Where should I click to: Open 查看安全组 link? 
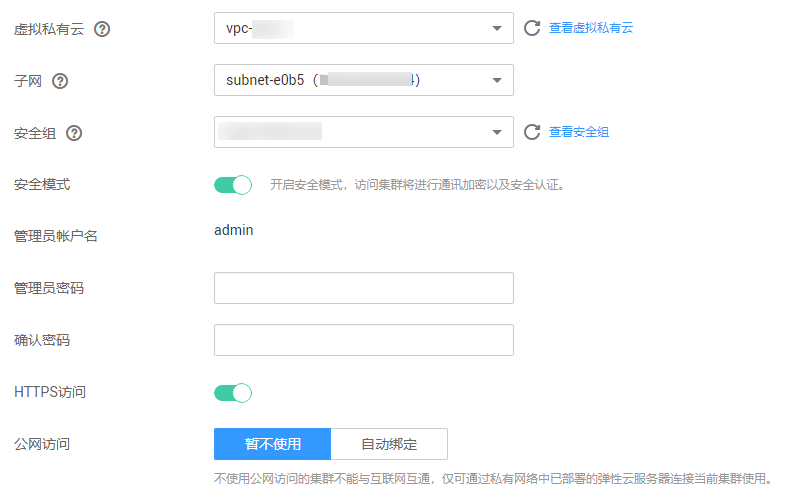tap(579, 132)
